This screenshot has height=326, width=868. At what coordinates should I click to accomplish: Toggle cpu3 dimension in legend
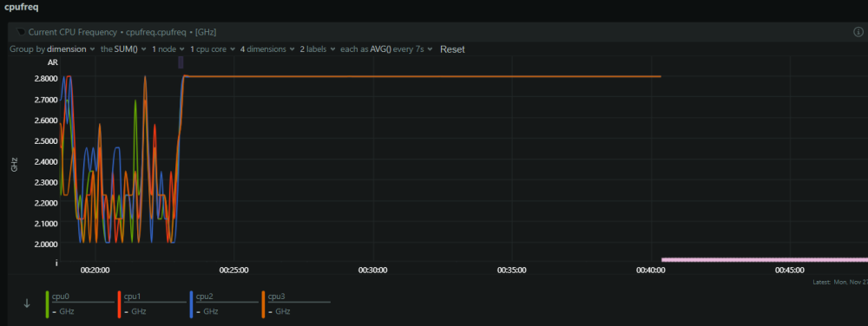coord(296,303)
